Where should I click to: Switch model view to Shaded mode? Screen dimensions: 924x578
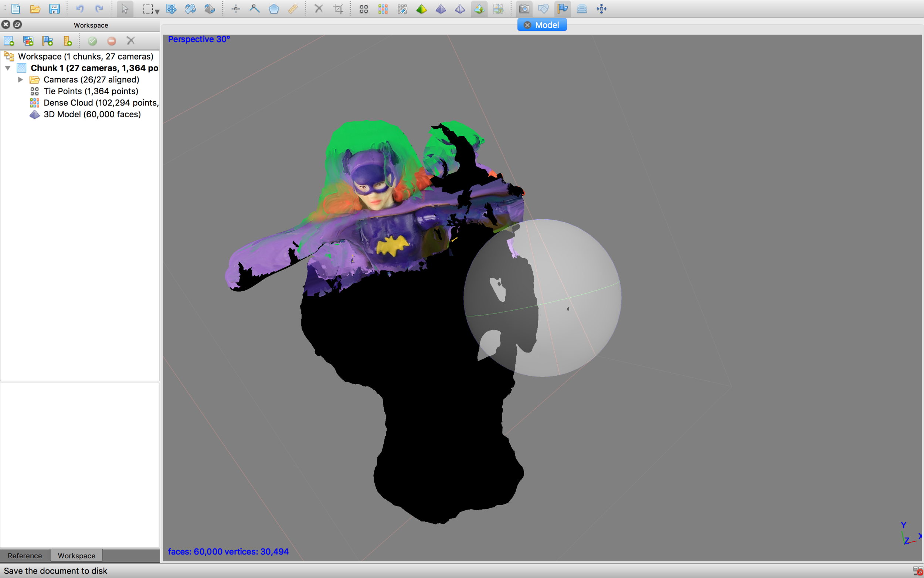421,9
